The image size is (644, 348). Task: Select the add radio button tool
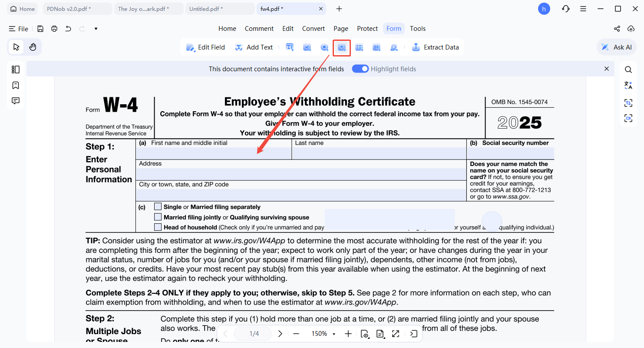pos(324,47)
